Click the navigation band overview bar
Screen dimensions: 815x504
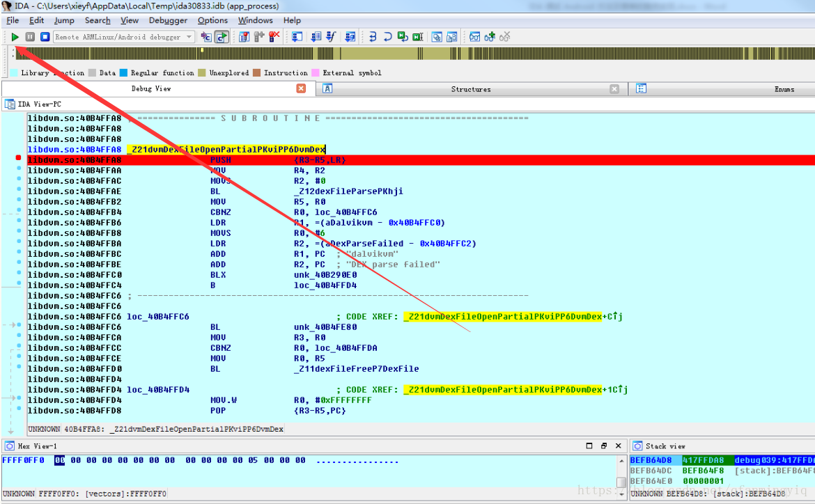tap(414, 53)
